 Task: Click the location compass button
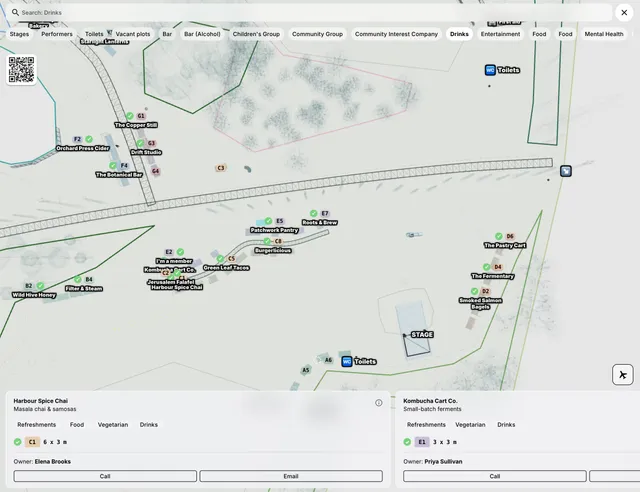tap(622, 374)
